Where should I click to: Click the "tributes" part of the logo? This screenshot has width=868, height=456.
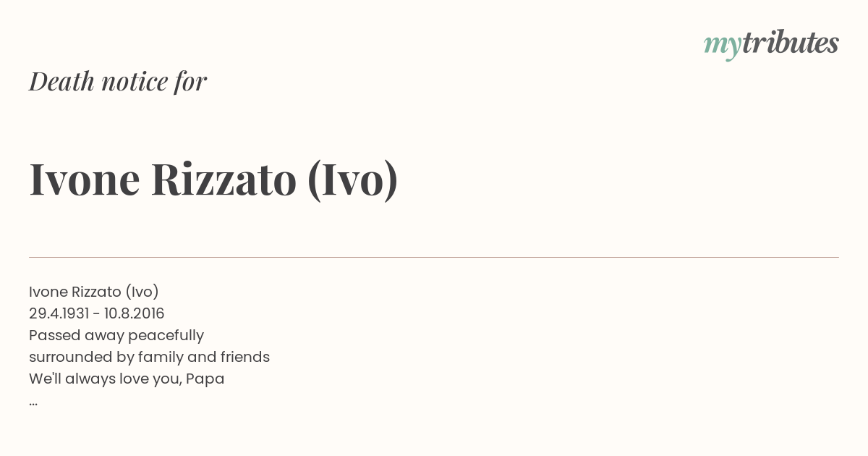790,43
